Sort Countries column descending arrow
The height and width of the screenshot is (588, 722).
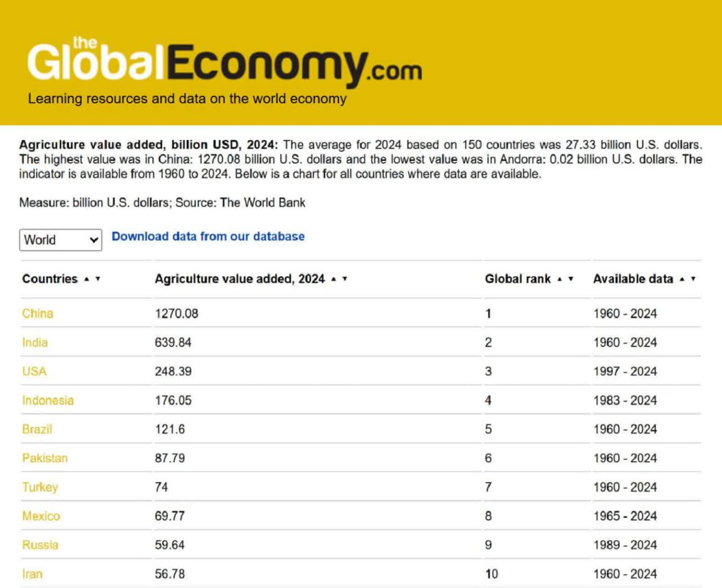click(x=98, y=279)
